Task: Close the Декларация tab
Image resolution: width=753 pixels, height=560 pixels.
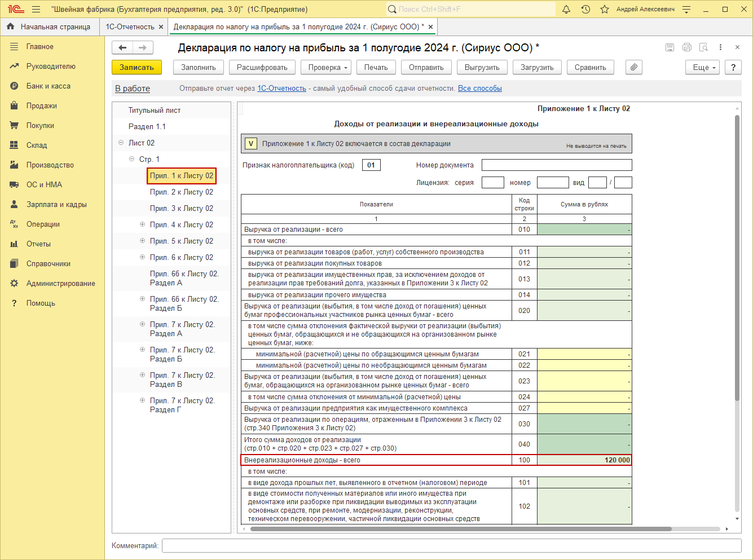Action: (431, 27)
